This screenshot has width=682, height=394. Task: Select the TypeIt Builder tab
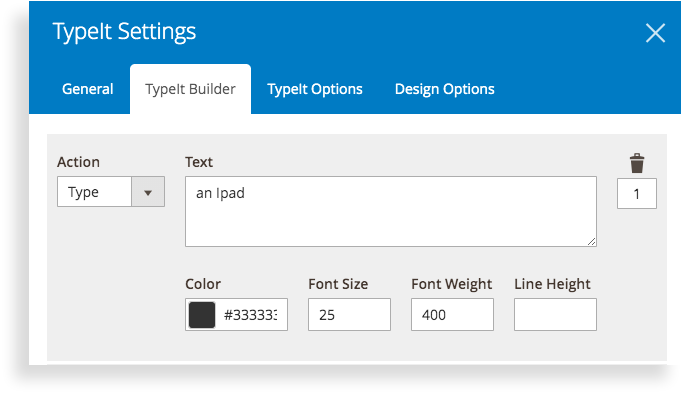(191, 89)
